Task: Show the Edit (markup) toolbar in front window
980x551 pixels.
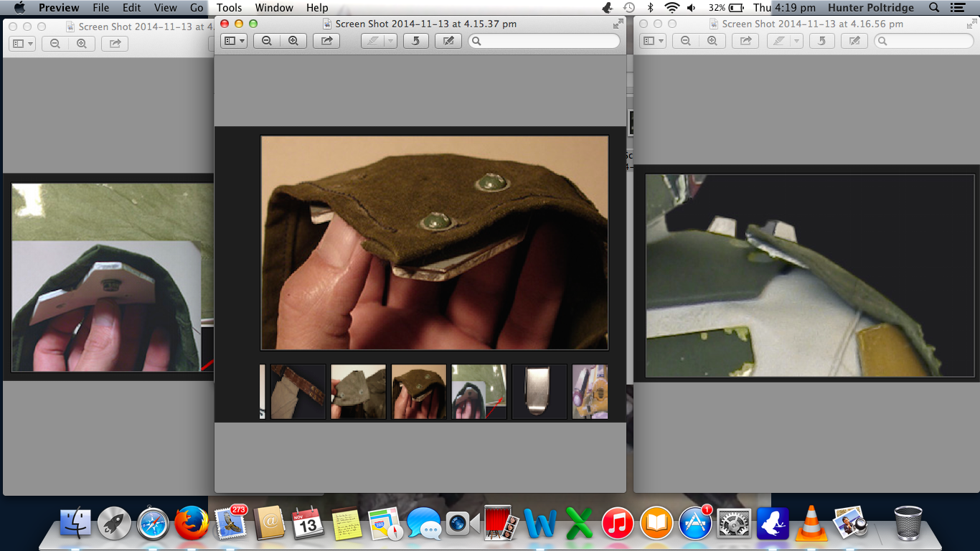Action: 448,41
